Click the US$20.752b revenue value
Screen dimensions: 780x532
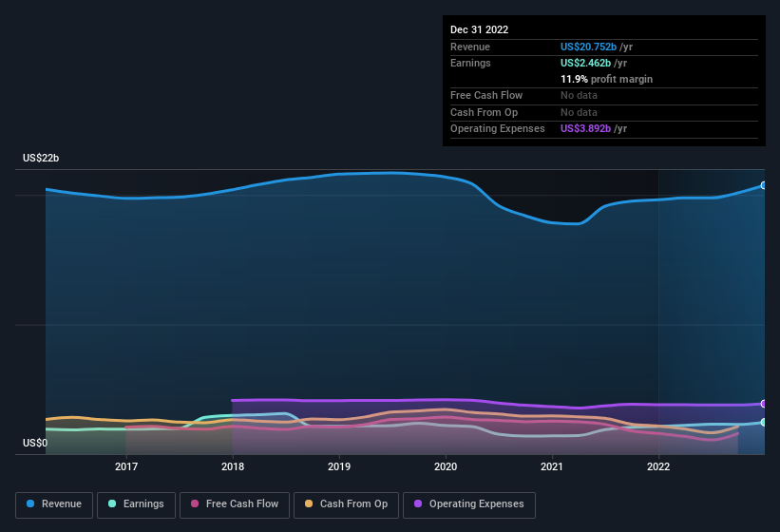588,47
